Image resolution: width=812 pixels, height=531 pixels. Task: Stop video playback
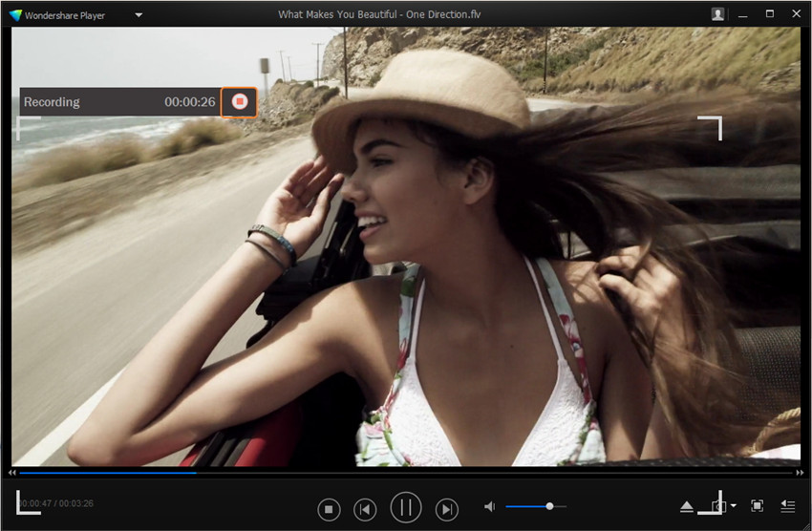(329, 509)
